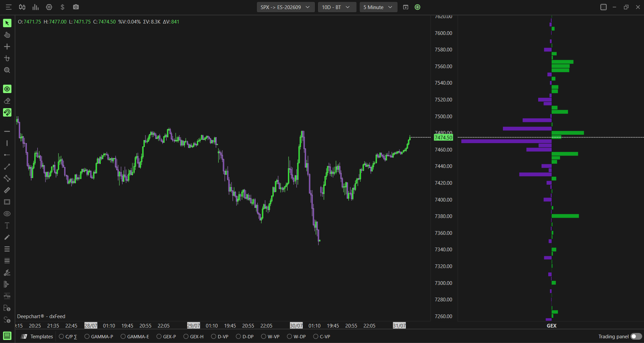Select the ellipse drawing tool

coord(7,214)
